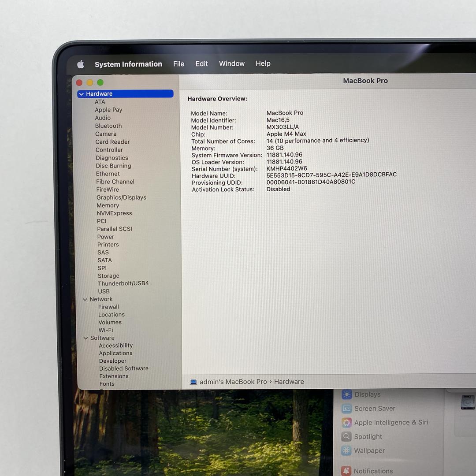
Task: Open the Apple menu logo
Action: 81,65
